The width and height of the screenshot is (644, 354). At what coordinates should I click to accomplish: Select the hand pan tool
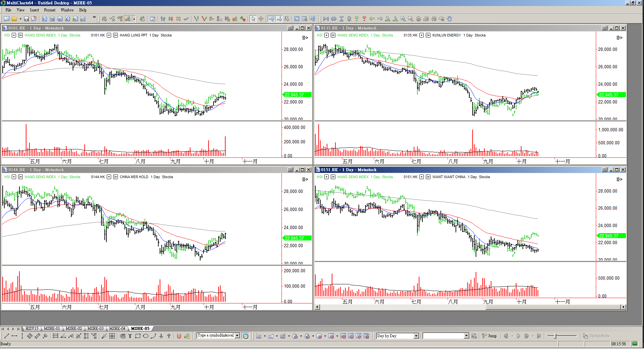click(450, 19)
